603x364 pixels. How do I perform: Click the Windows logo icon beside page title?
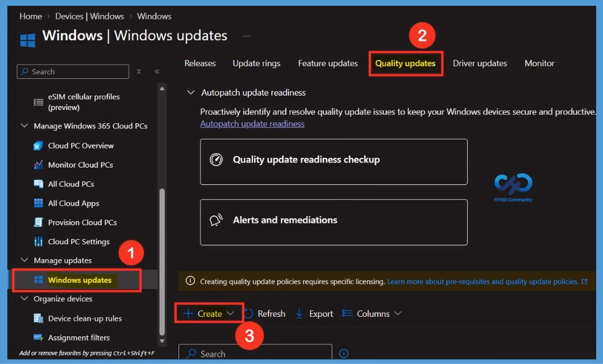pyautogui.click(x=27, y=40)
